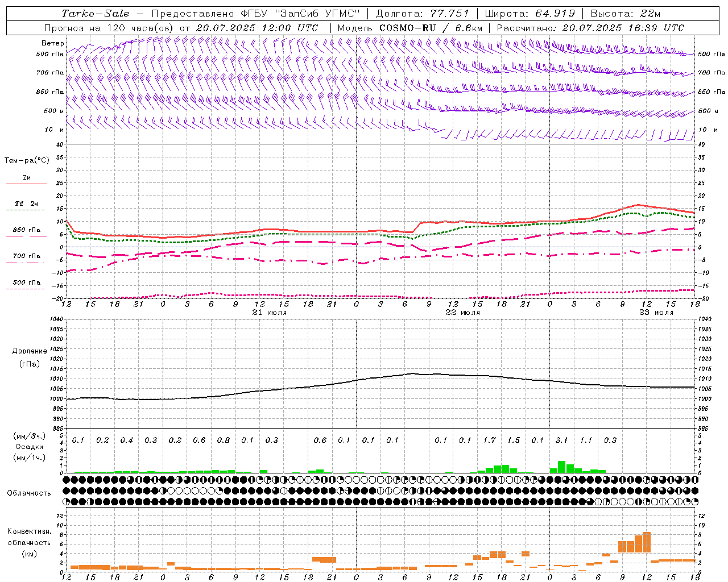Select the 985 pressure tick on right axis
728x582 pixels.
coord(704,429)
